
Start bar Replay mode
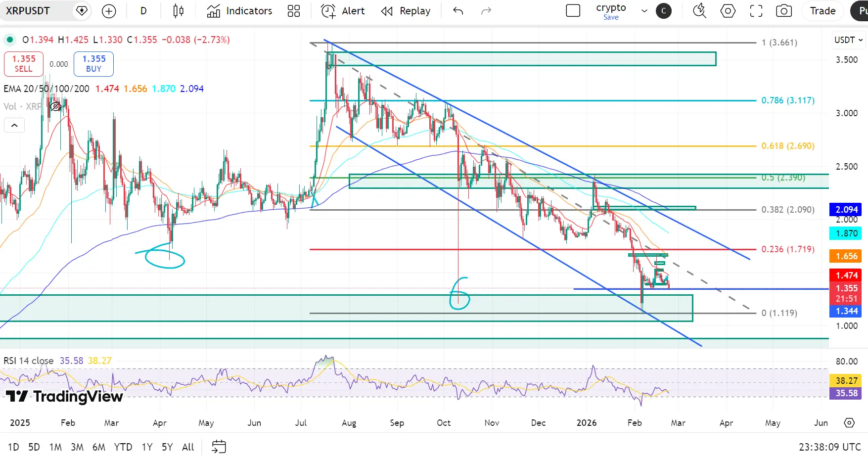point(406,11)
